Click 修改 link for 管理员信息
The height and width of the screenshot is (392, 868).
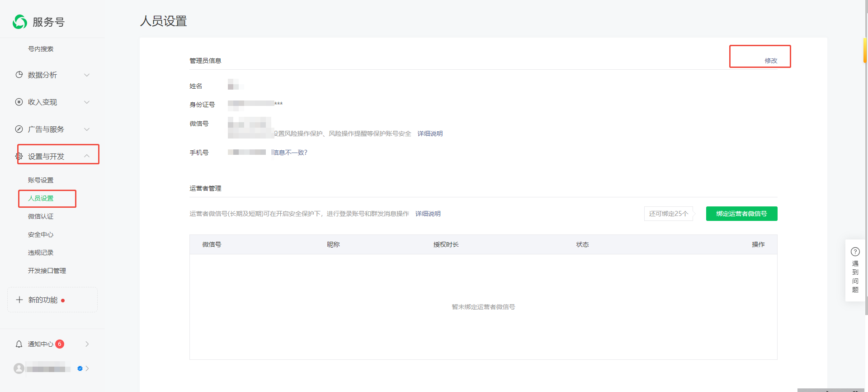(x=771, y=61)
